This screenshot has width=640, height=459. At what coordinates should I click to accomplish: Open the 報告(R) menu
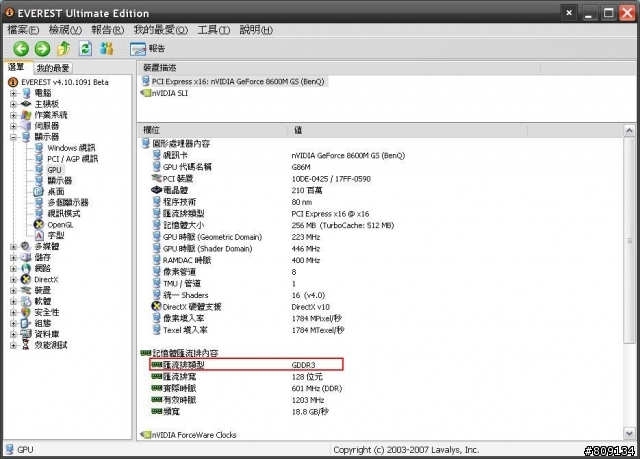tap(107, 30)
